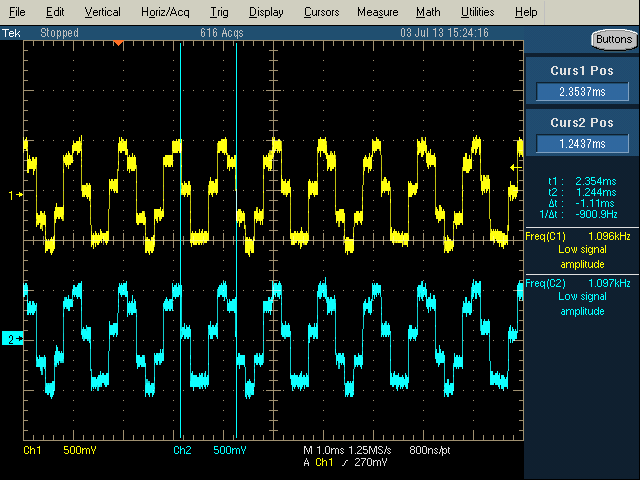The width and height of the screenshot is (640, 480).
Task: Select the Curs2 Pos value field
Action: click(x=582, y=144)
